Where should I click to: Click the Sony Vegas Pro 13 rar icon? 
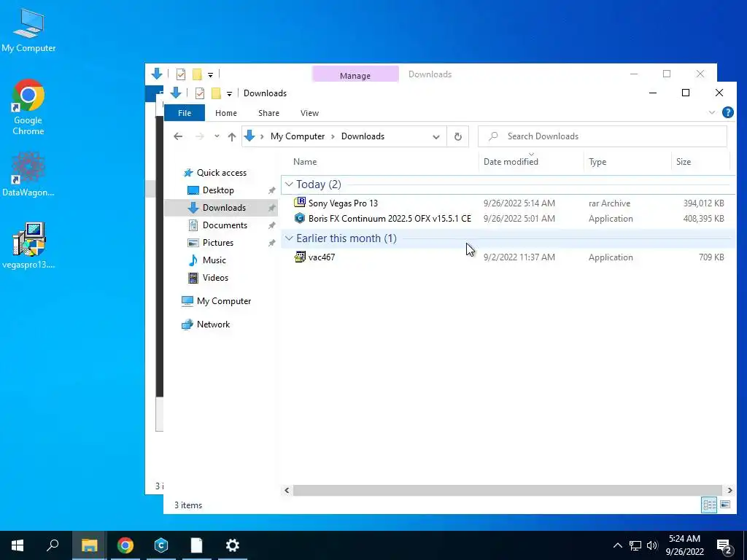point(300,203)
